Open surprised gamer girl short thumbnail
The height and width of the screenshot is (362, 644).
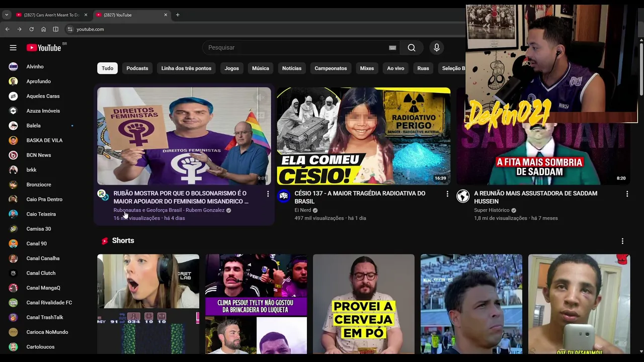[148, 304]
